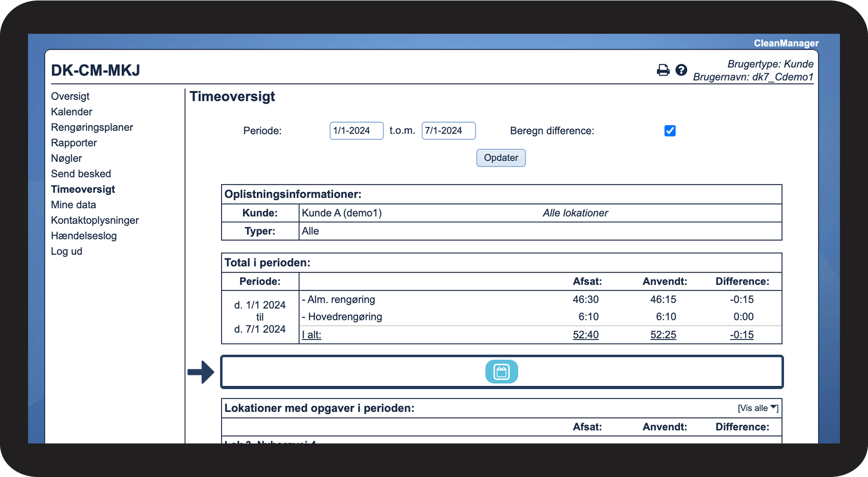Click the 52:40 total Afsat value
This screenshot has width=868, height=477.
point(586,335)
